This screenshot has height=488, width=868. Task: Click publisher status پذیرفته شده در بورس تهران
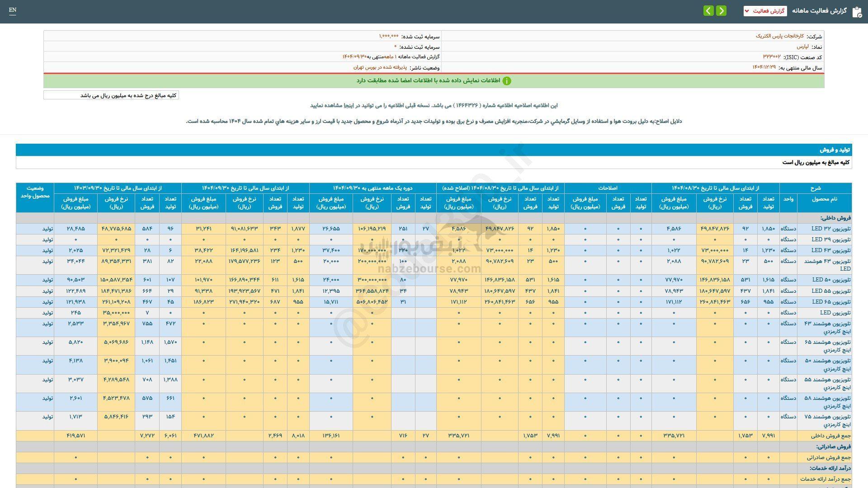(380, 67)
